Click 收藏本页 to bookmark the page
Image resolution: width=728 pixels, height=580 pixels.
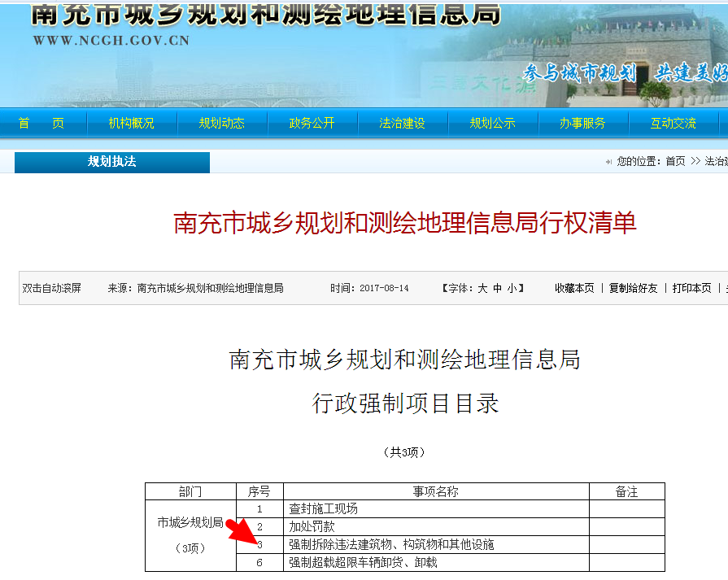(574, 289)
